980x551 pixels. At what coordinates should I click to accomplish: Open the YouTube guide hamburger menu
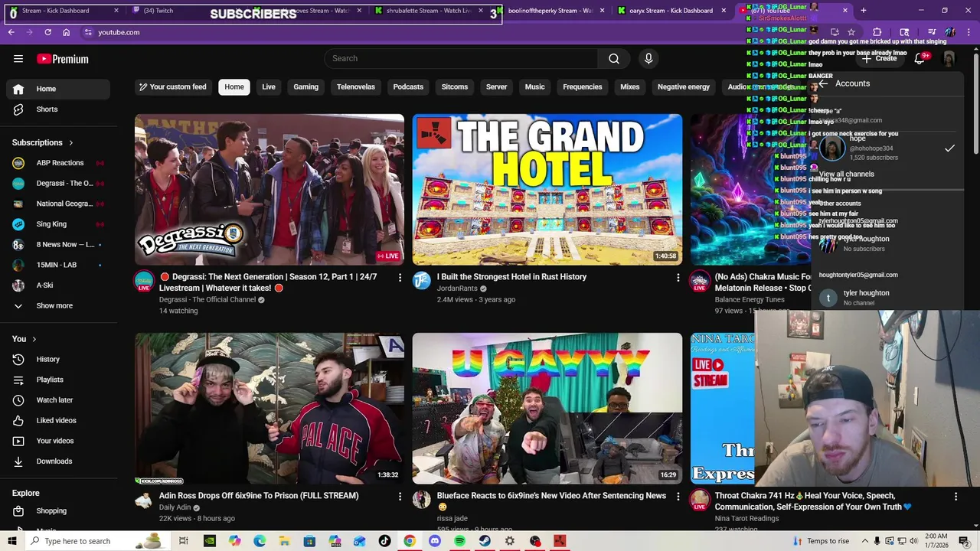(x=18, y=58)
